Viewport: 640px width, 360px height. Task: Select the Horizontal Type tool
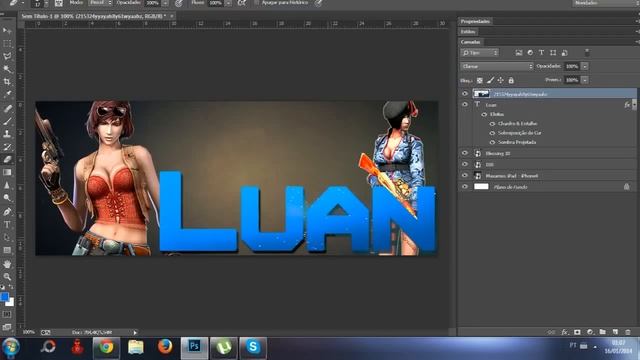click(x=7, y=224)
